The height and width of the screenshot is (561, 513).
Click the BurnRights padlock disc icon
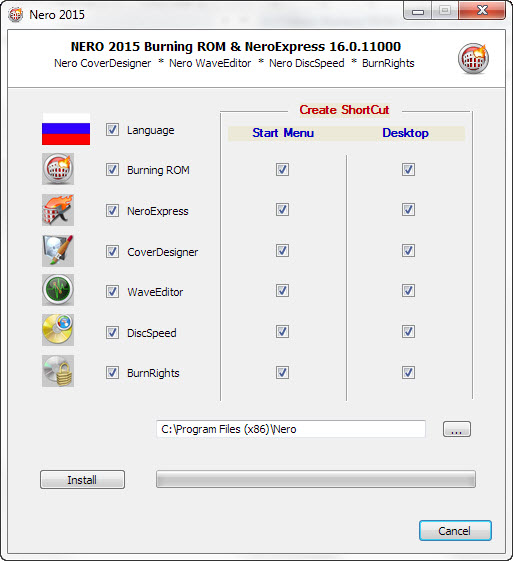click(x=58, y=371)
